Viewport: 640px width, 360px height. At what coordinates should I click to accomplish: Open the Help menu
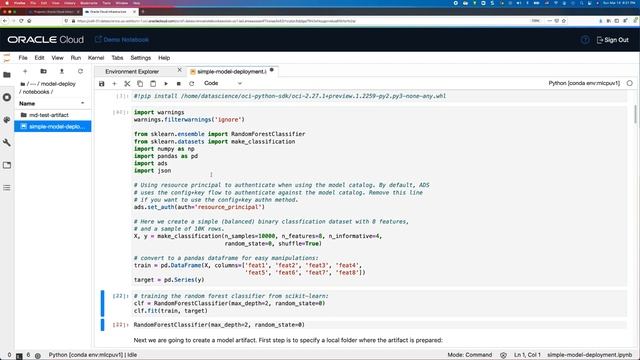pyautogui.click(x=164, y=58)
